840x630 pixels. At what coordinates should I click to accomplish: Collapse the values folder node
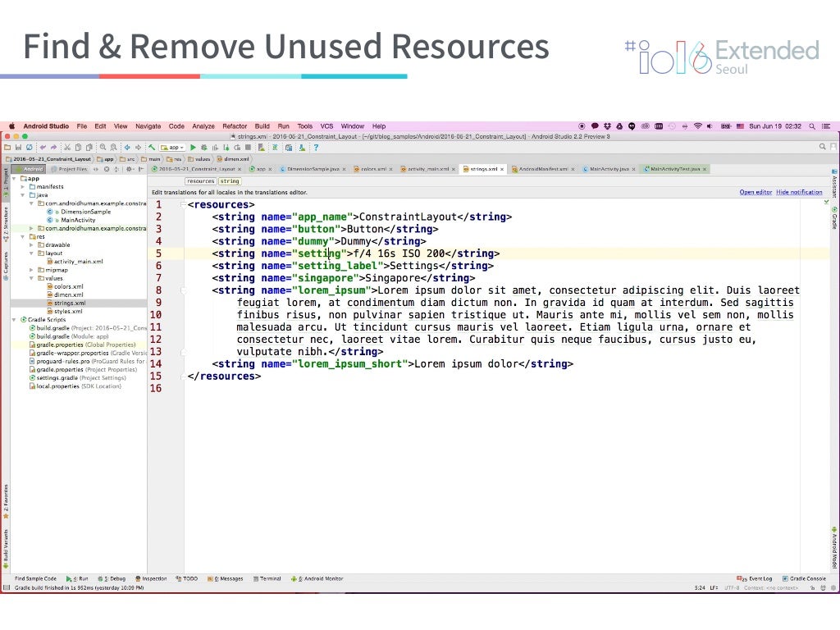point(31,278)
